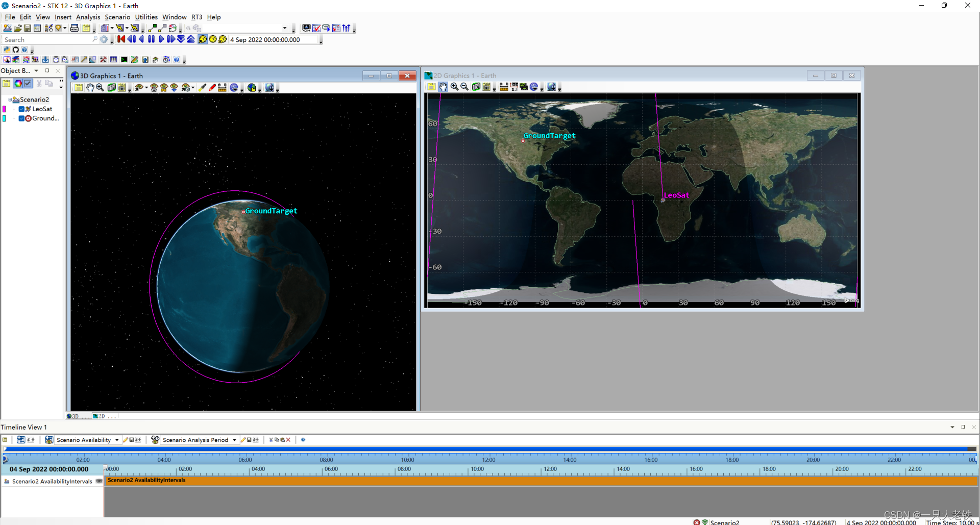This screenshot has width=980, height=525.
Task: Toggle eye visibility for Scenario2 AvailabilityIntervals row
Action: 99,481
